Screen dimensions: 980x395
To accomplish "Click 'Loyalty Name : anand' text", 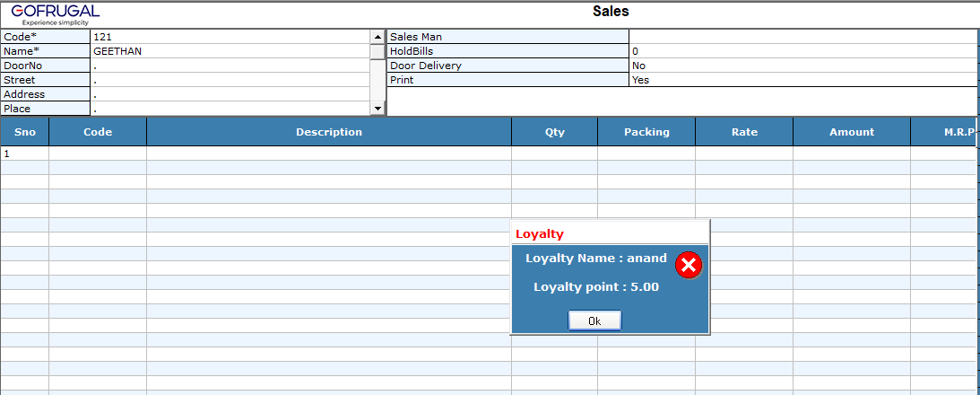I will pos(596,258).
